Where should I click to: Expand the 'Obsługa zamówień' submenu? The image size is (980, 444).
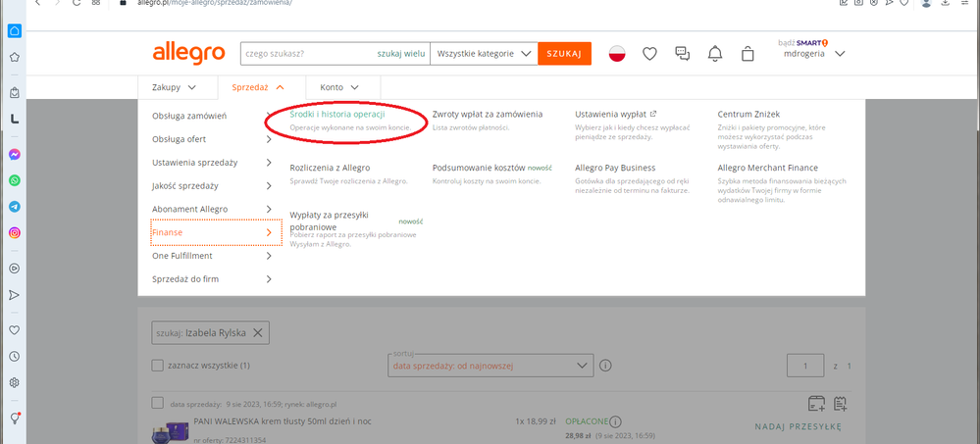(x=212, y=116)
